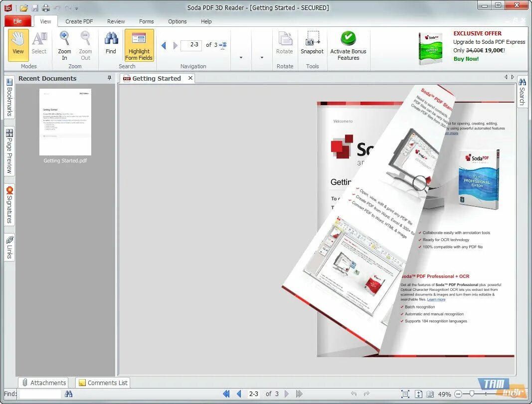
Task: Click the Soda PDF Express box image
Action: point(430,49)
